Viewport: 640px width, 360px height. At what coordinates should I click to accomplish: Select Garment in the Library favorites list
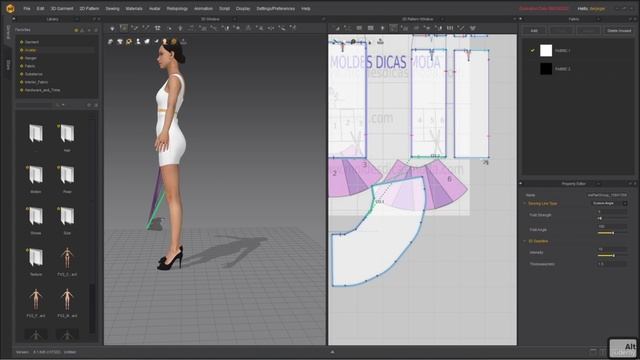(32, 42)
